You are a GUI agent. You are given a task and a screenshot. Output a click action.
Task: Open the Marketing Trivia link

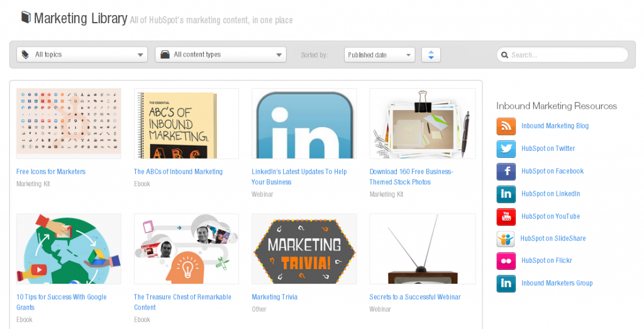(274, 297)
